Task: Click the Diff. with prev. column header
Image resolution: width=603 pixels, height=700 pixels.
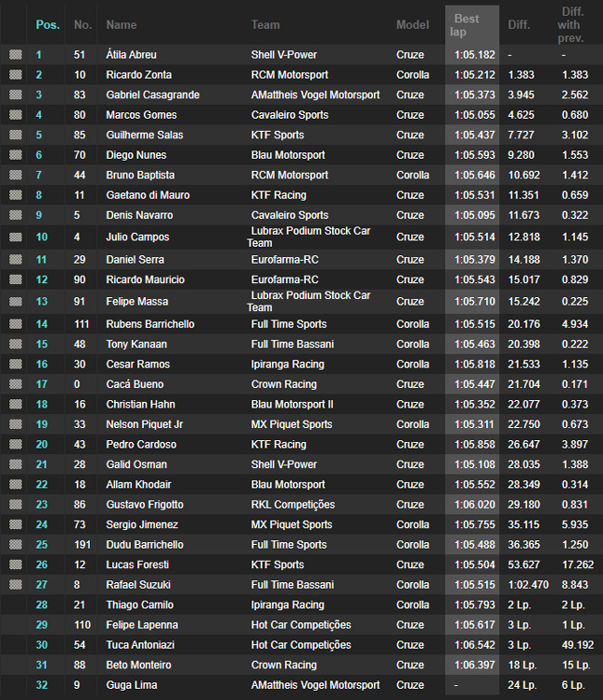Action: click(x=571, y=24)
